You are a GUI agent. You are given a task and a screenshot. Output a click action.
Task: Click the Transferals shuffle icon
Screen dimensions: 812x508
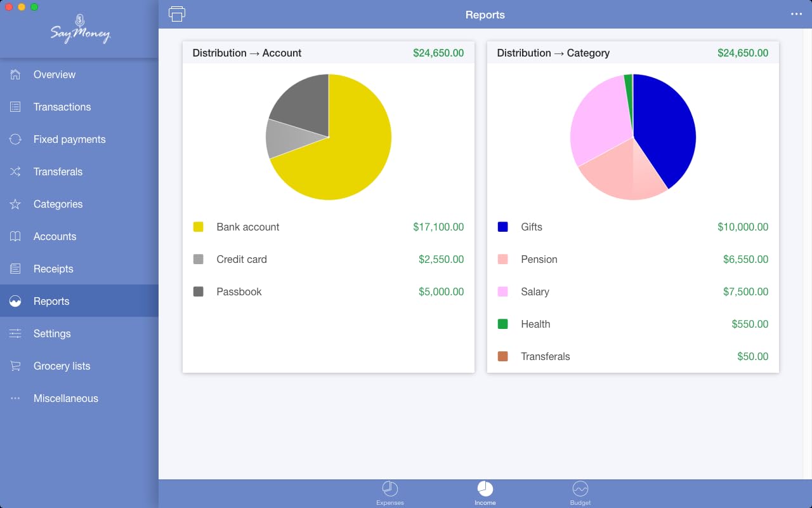15,171
